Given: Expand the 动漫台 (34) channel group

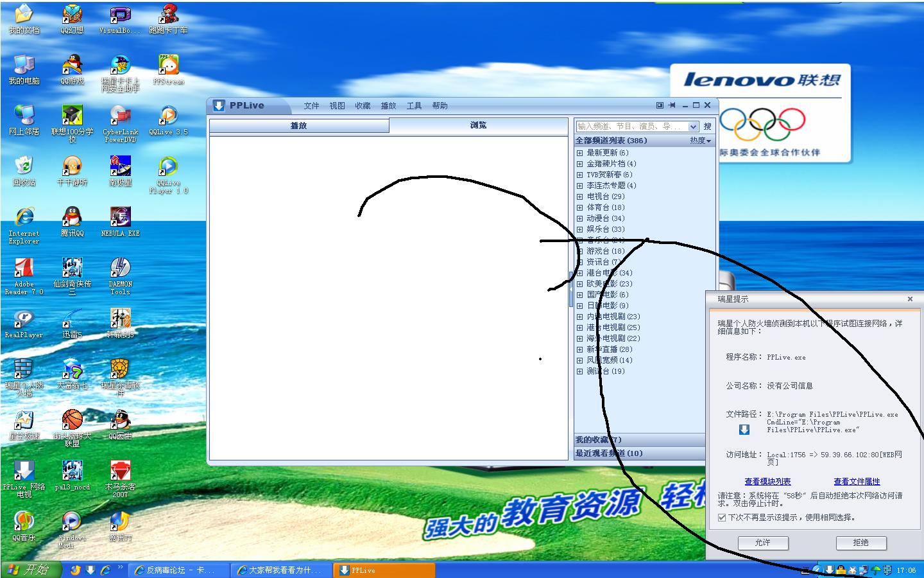Looking at the screenshot, I should pos(579,218).
